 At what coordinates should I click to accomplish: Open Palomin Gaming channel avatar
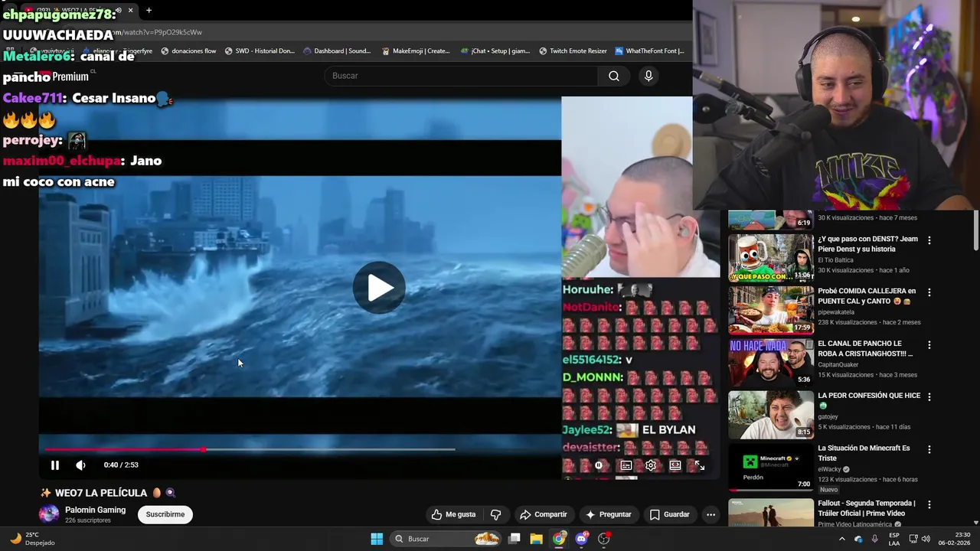[x=49, y=514]
